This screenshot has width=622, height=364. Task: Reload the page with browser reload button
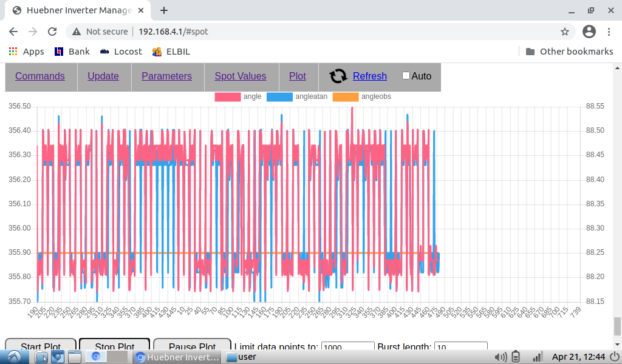coord(52,32)
